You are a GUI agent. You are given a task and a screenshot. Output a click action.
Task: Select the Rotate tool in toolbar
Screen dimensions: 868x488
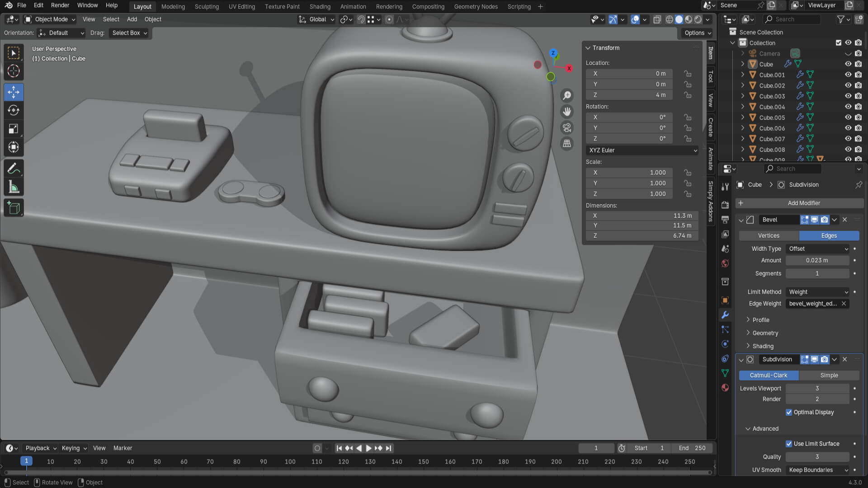(14, 110)
